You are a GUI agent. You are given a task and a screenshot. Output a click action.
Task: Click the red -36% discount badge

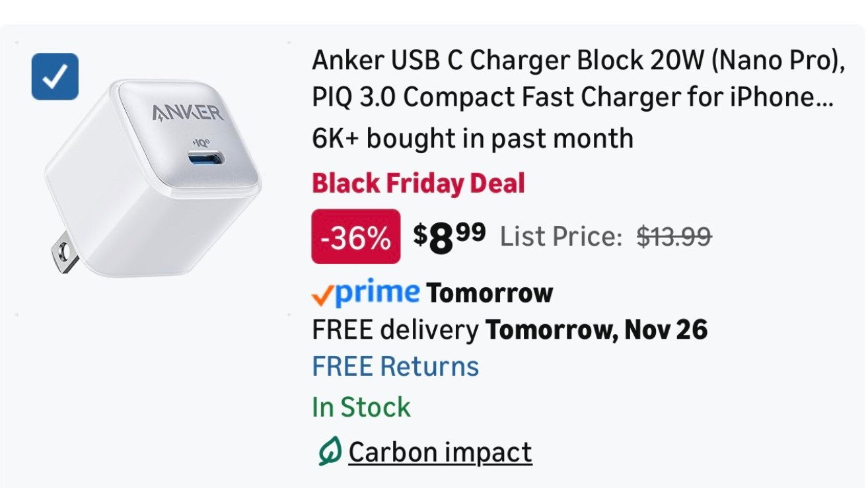coord(355,236)
